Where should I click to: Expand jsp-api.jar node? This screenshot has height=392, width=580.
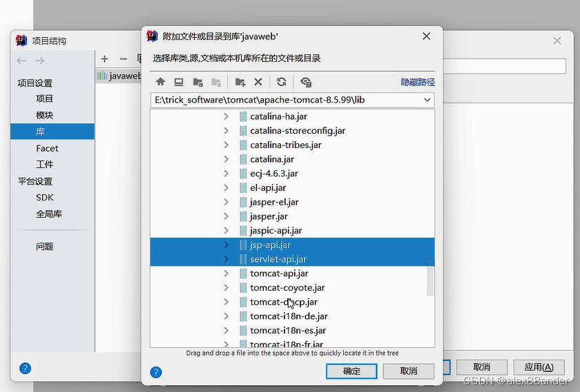227,245
